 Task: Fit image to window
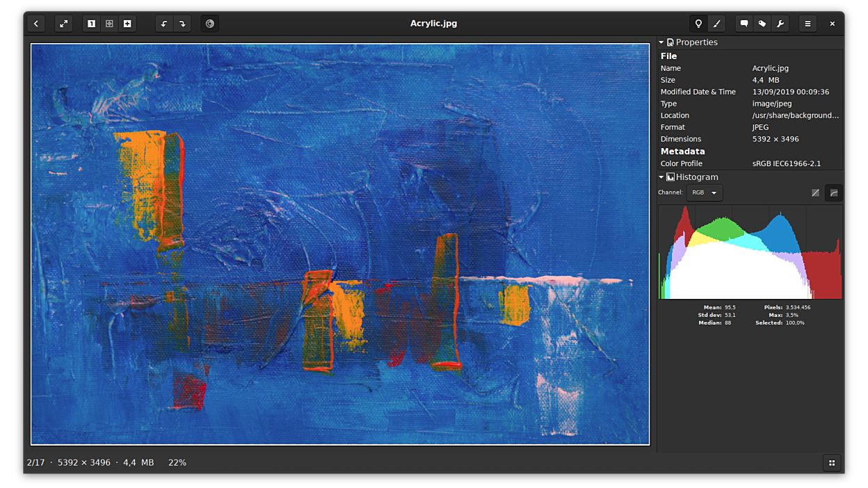pos(109,24)
